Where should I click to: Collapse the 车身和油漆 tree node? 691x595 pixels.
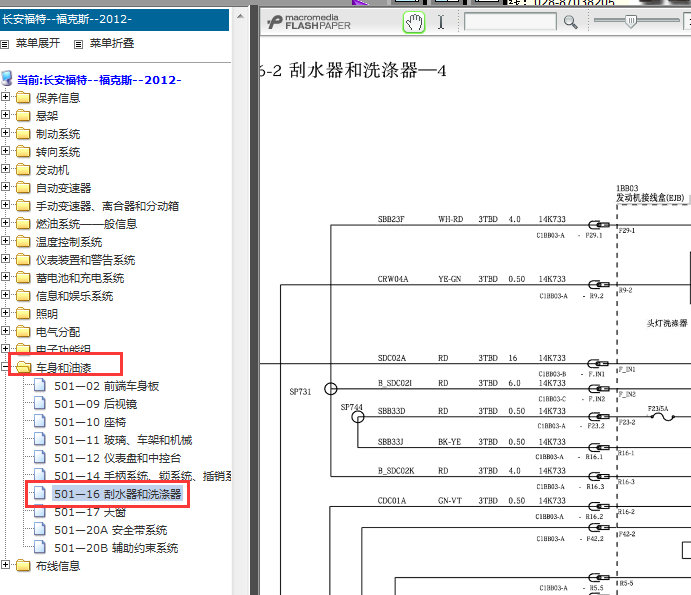click(5, 367)
